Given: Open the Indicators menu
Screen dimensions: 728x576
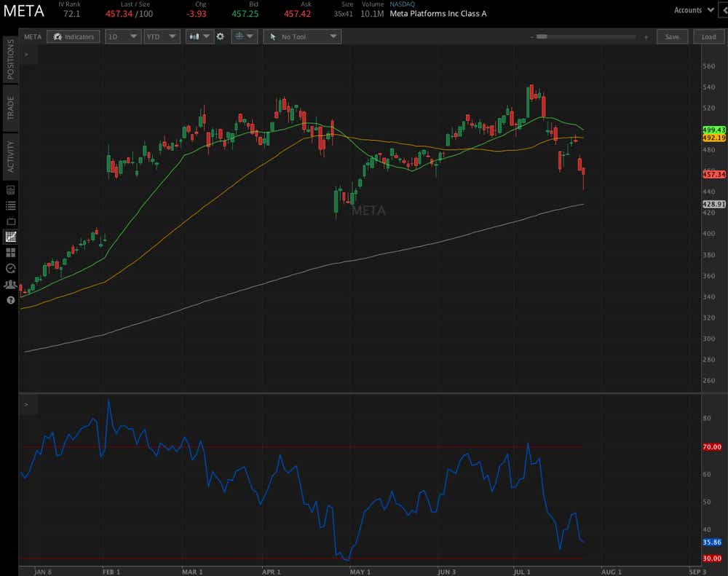Looking at the screenshot, I should 74,36.
